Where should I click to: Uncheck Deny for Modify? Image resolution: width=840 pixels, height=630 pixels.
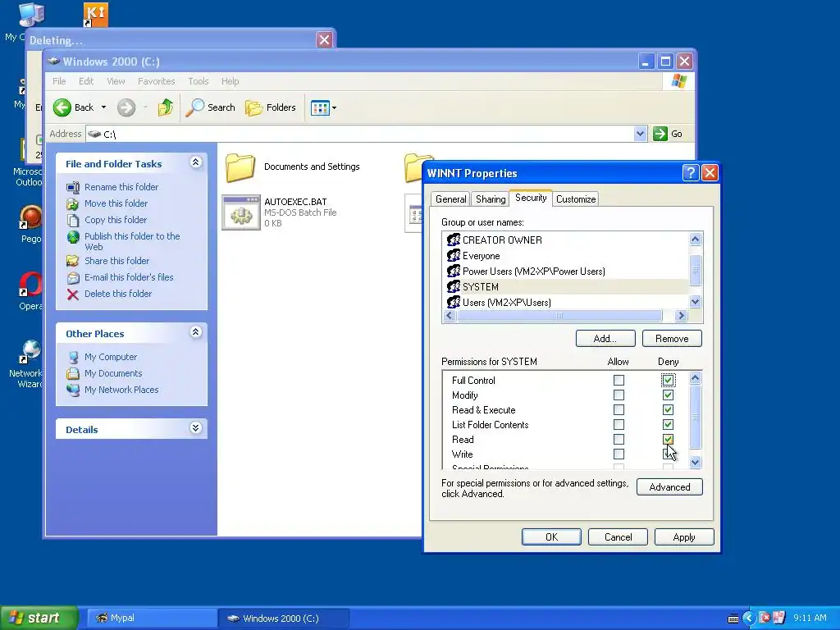(x=668, y=395)
